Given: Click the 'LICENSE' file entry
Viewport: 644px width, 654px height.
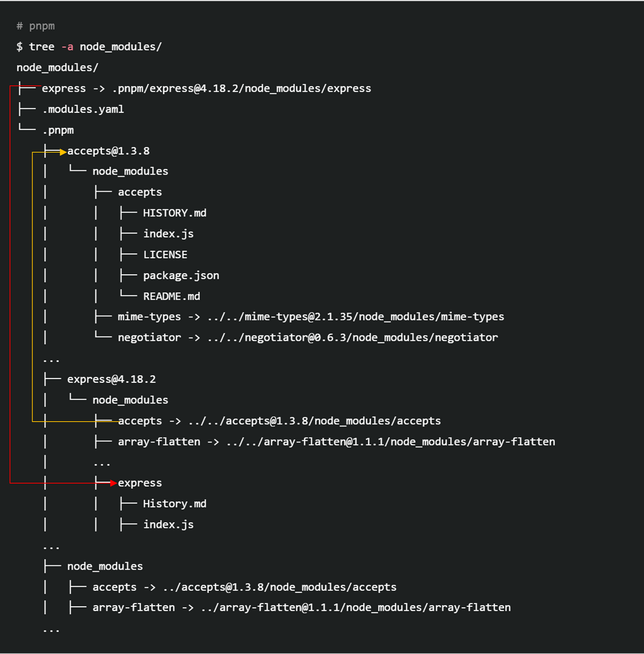Looking at the screenshot, I should click(165, 255).
